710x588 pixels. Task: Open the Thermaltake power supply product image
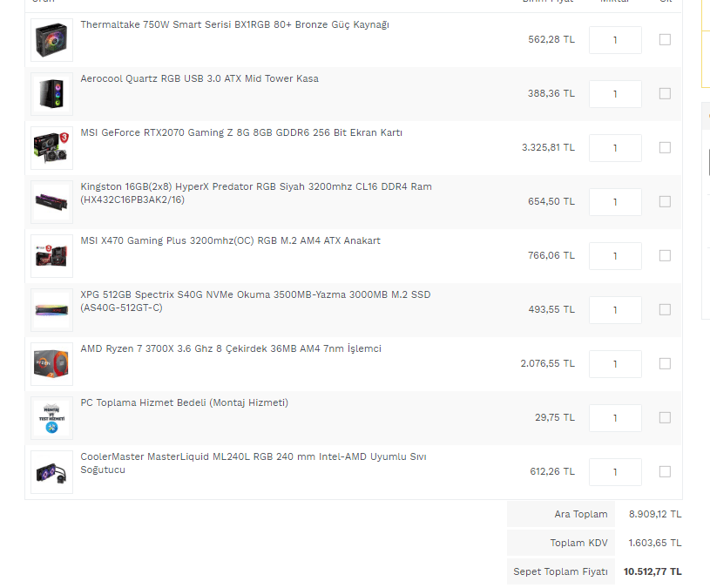51,40
